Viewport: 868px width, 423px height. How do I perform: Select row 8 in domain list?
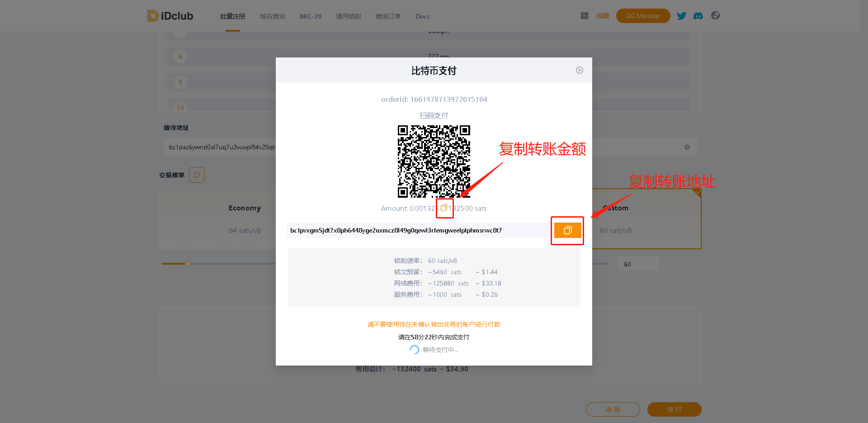[429, 57]
